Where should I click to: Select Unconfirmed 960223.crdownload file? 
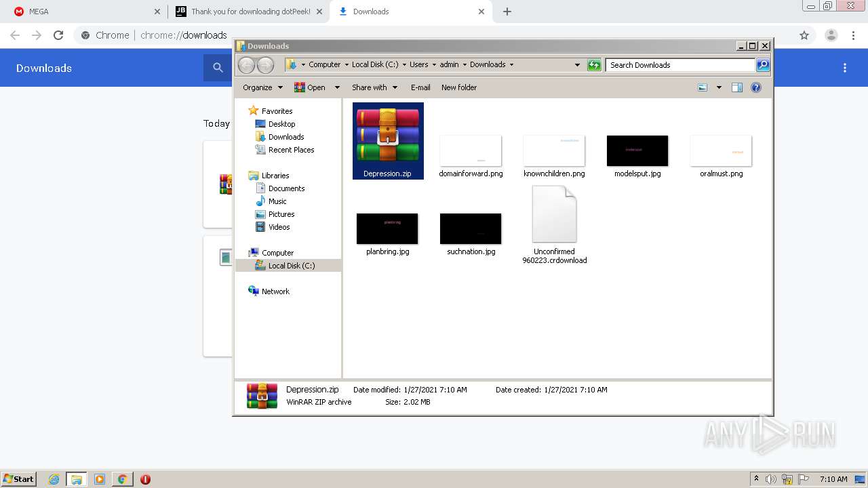point(554,225)
